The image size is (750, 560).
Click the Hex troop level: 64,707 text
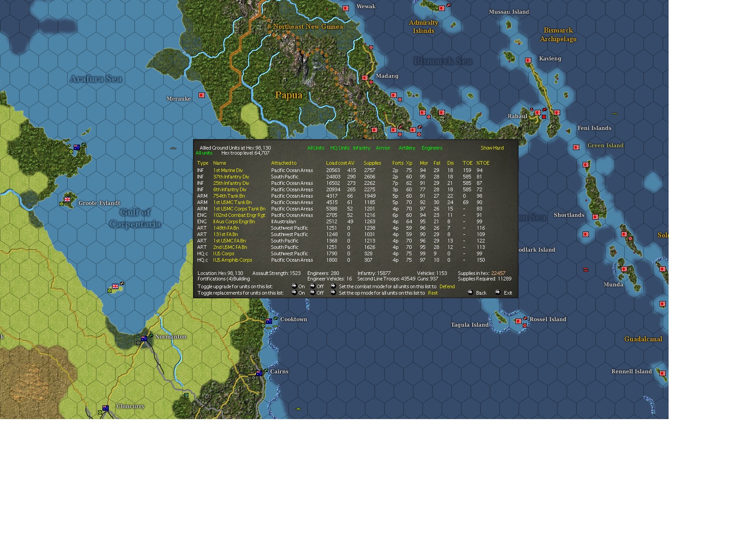point(245,153)
